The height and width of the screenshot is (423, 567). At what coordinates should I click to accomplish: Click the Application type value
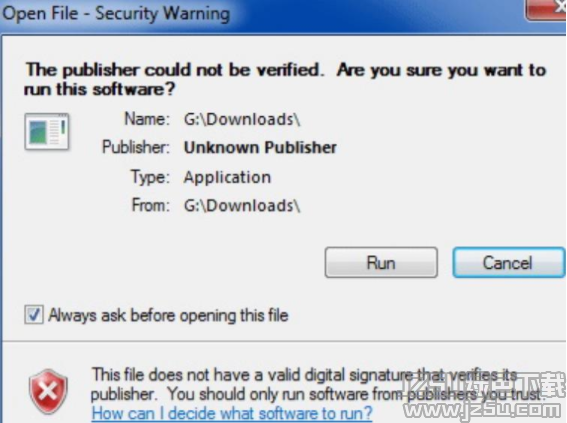click(227, 178)
